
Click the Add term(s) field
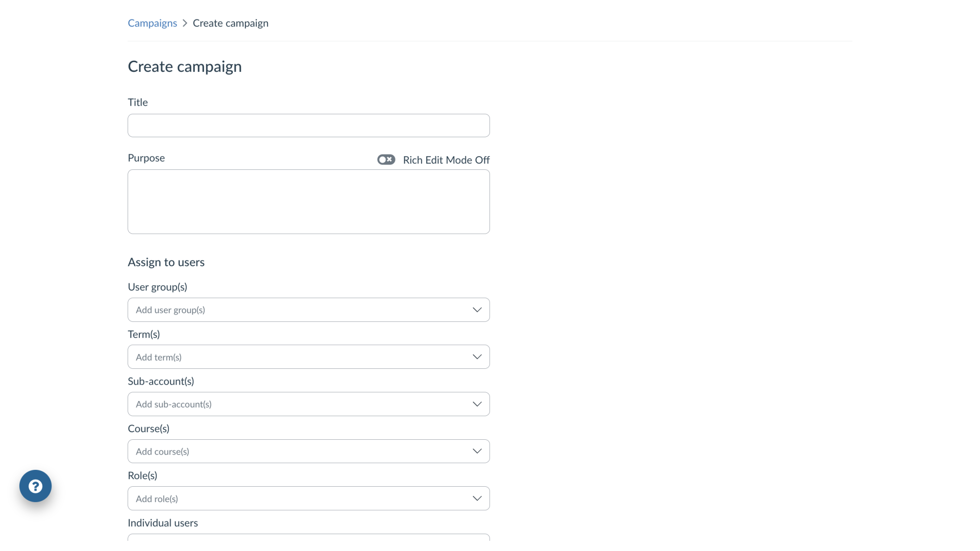click(x=309, y=357)
